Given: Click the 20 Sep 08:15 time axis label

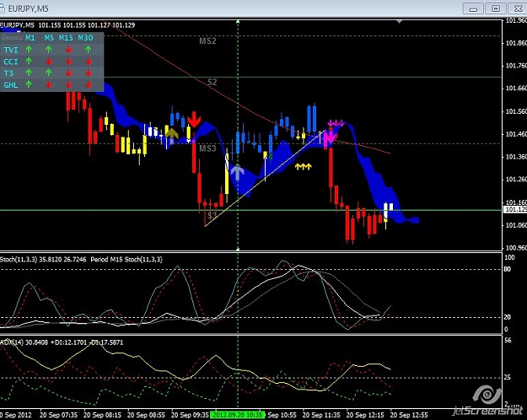Looking at the screenshot, I should 102,415.
